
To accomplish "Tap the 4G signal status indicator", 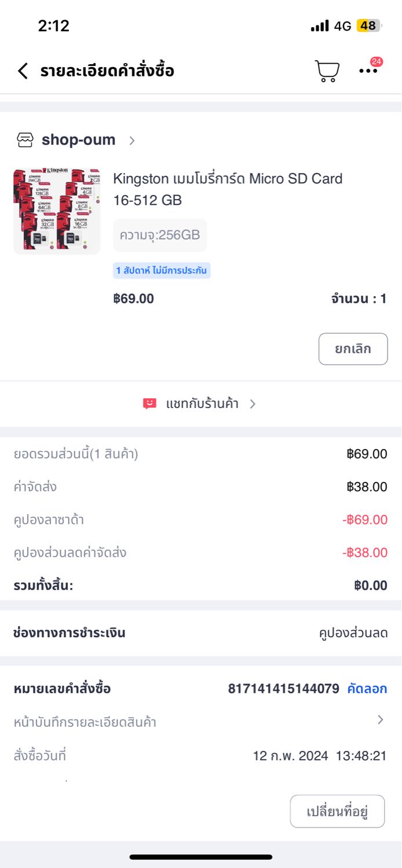I will pyautogui.click(x=342, y=26).
